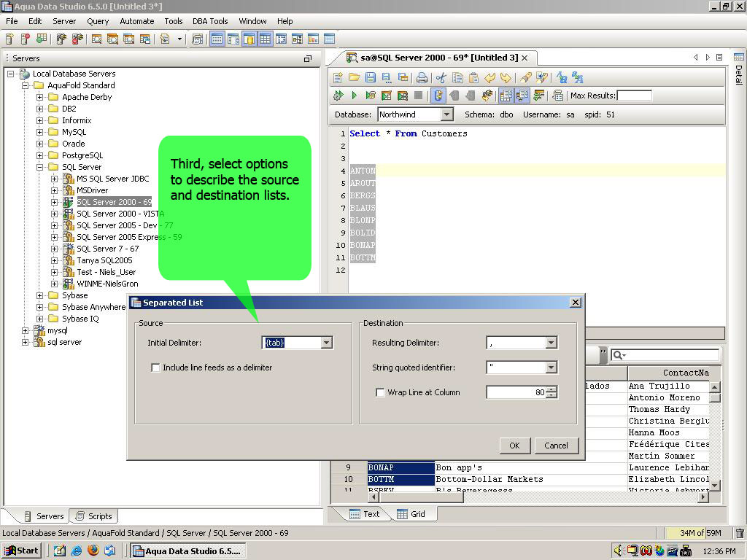747x560 pixels.
Task: Open the DBA Tools menu
Action: pyautogui.click(x=210, y=21)
